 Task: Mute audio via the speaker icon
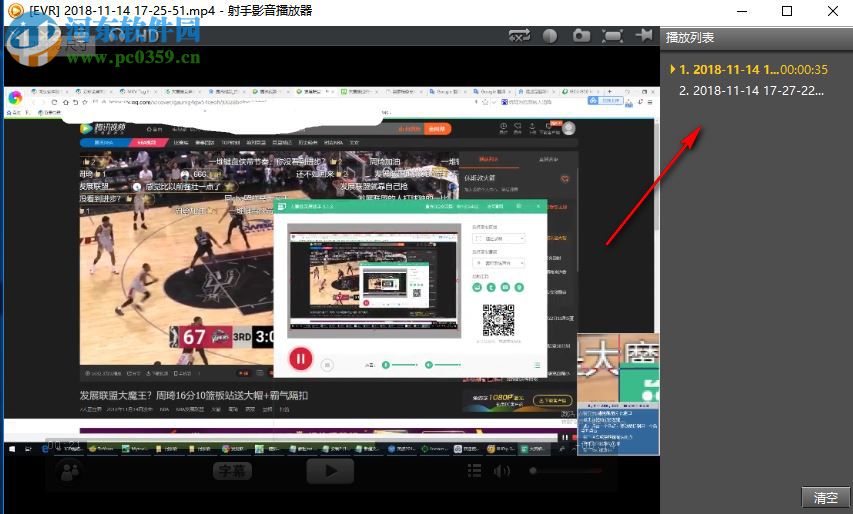point(502,470)
